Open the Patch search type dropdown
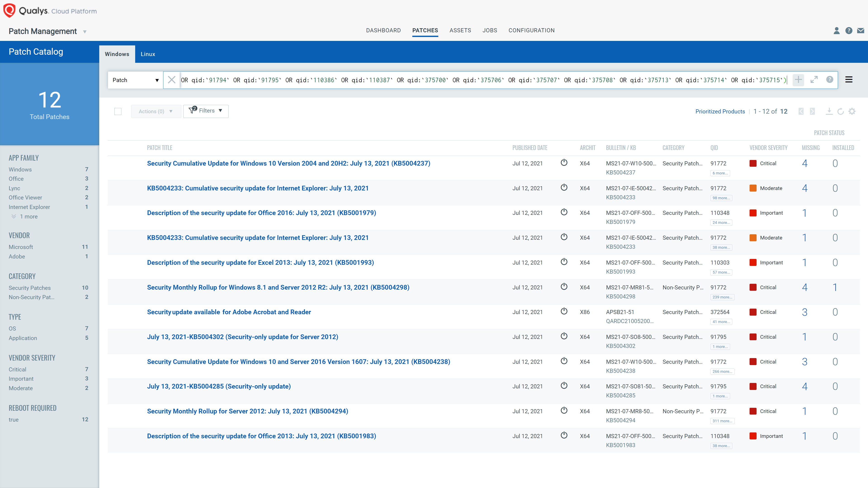This screenshot has height=488, width=868. coord(135,80)
